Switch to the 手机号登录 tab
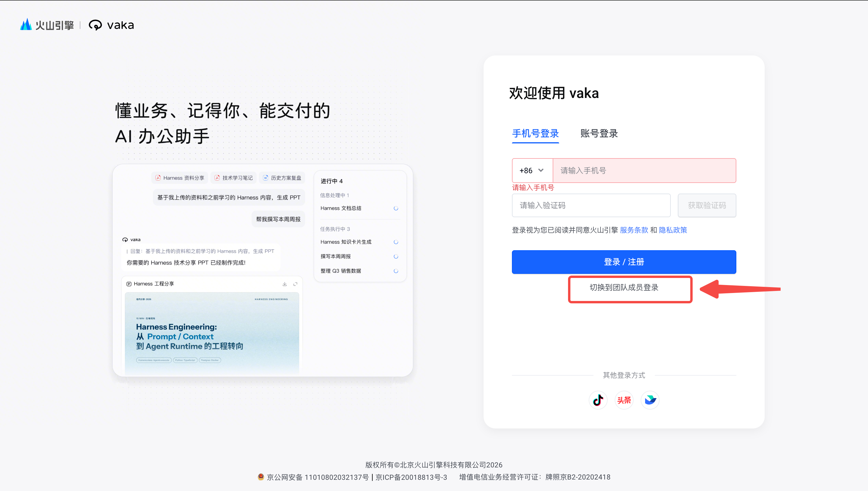The image size is (868, 491). point(535,134)
